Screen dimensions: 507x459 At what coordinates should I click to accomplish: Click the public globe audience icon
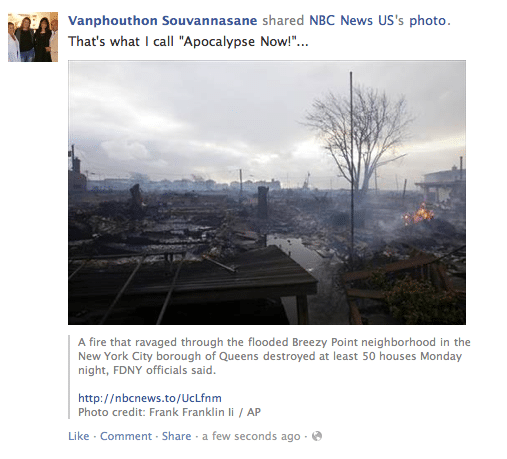[x=317, y=436]
